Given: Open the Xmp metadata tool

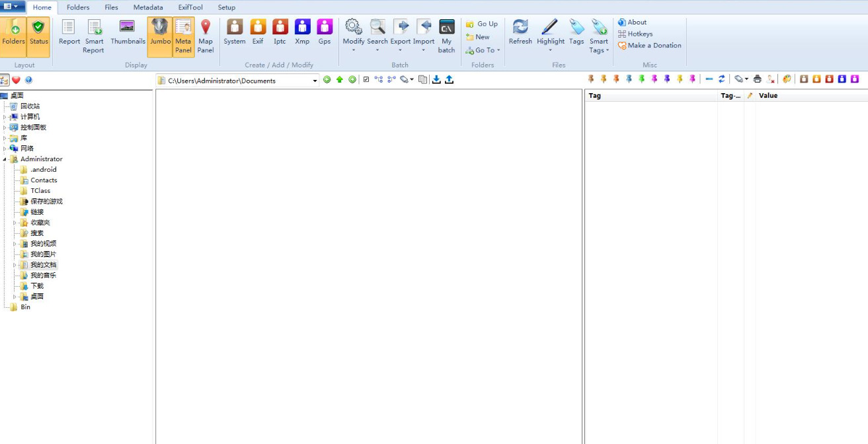Looking at the screenshot, I should tap(302, 32).
